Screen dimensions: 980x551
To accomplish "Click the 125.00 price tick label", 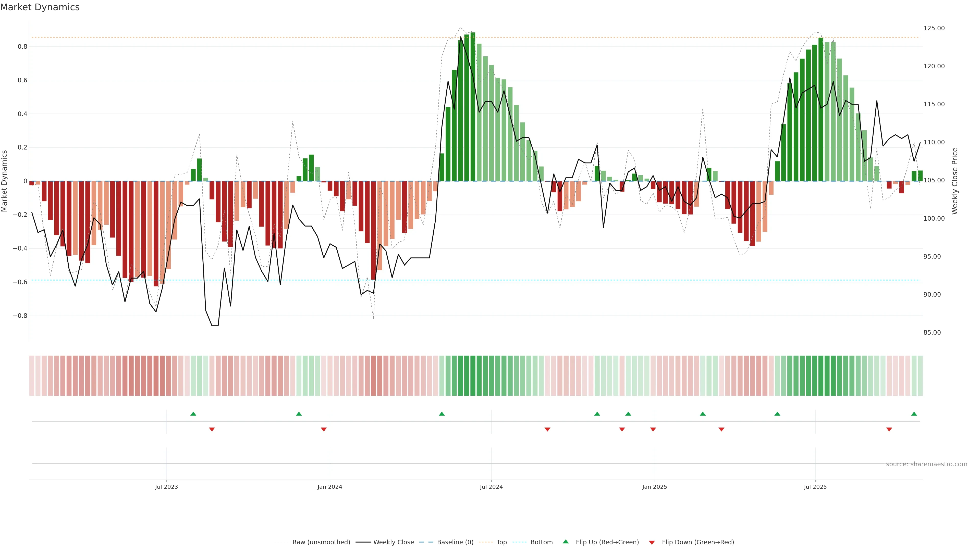I will (934, 28).
